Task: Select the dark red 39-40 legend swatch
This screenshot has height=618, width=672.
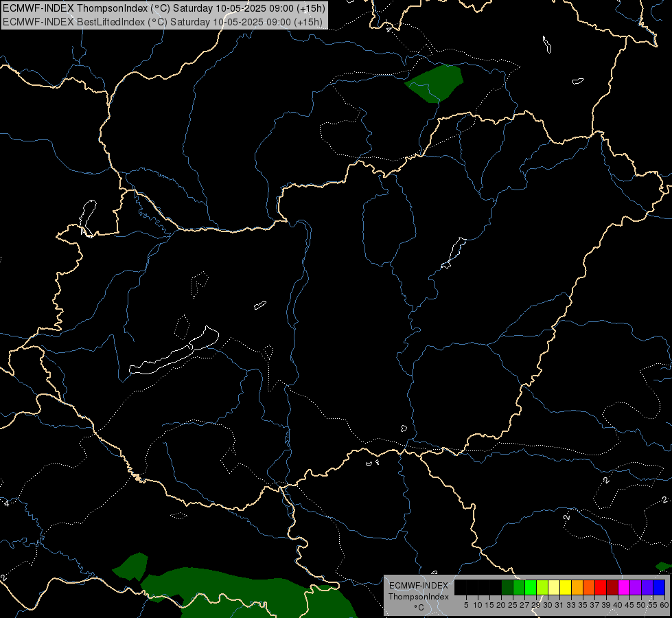Action: click(612, 587)
